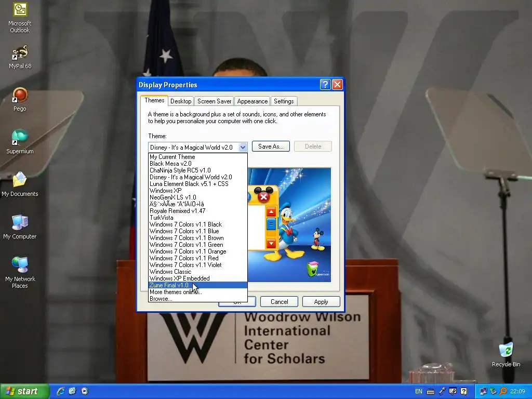Viewport: 532px width, 399px height.
Task: Select the Pego desktop shortcut
Action: [x=20, y=99]
